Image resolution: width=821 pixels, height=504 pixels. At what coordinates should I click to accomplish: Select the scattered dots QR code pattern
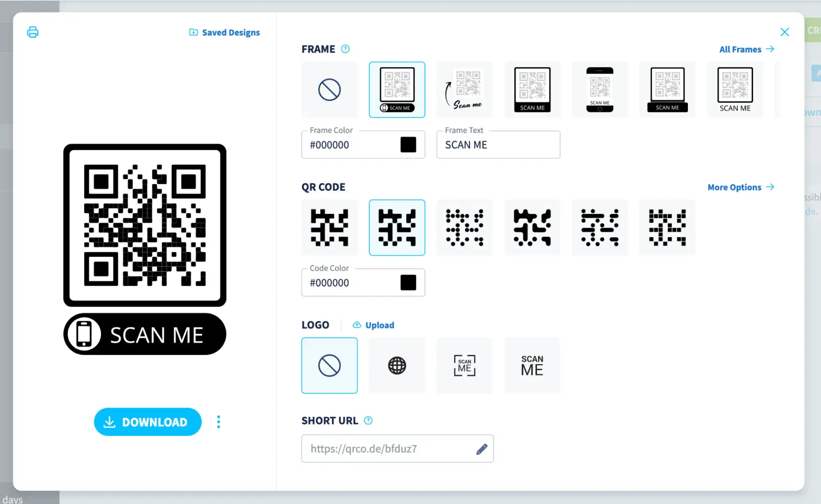pyautogui.click(x=465, y=227)
